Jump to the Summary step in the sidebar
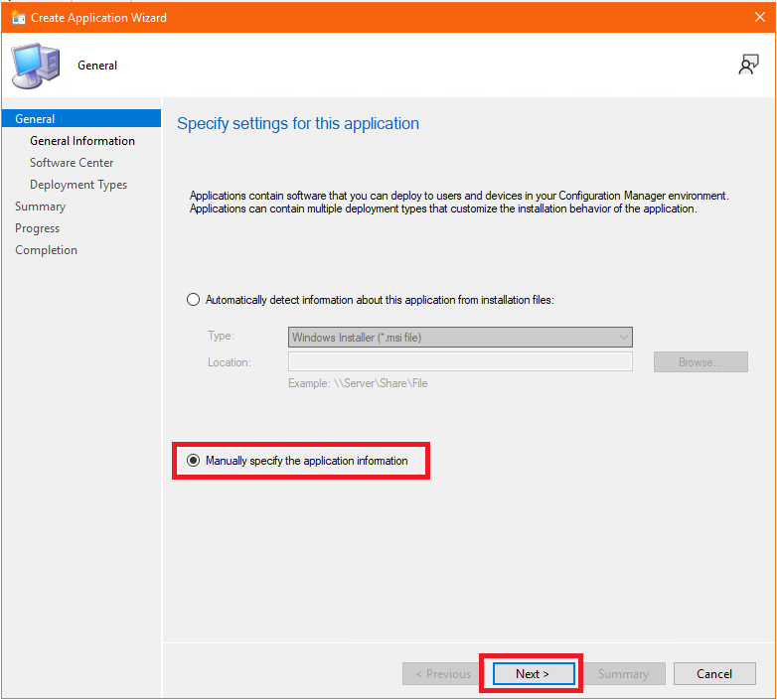The height and width of the screenshot is (700, 777). (x=41, y=207)
